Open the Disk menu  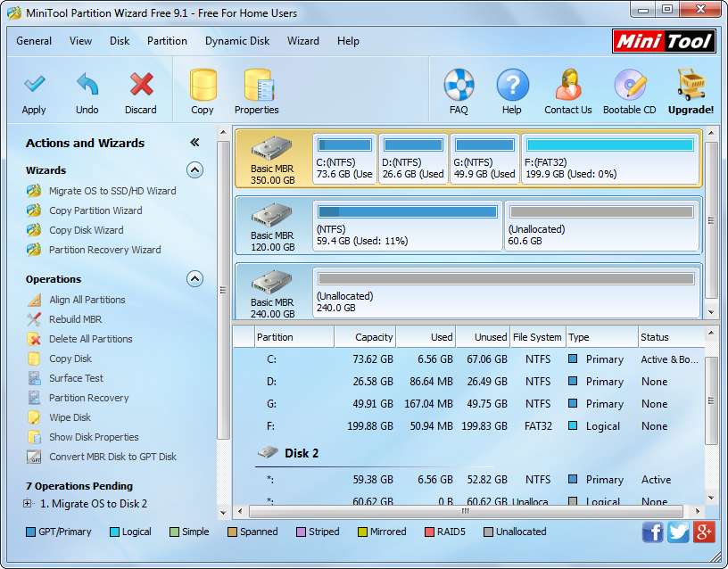click(120, 41)
